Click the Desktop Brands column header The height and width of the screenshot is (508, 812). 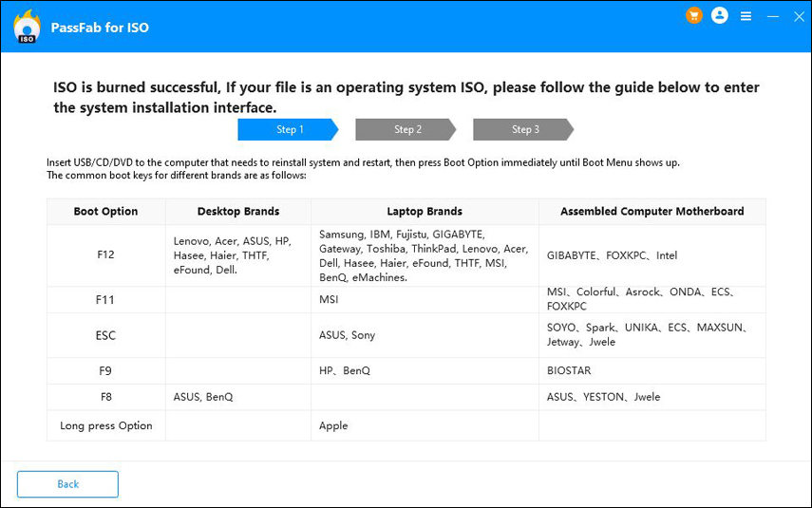point(238,212)
